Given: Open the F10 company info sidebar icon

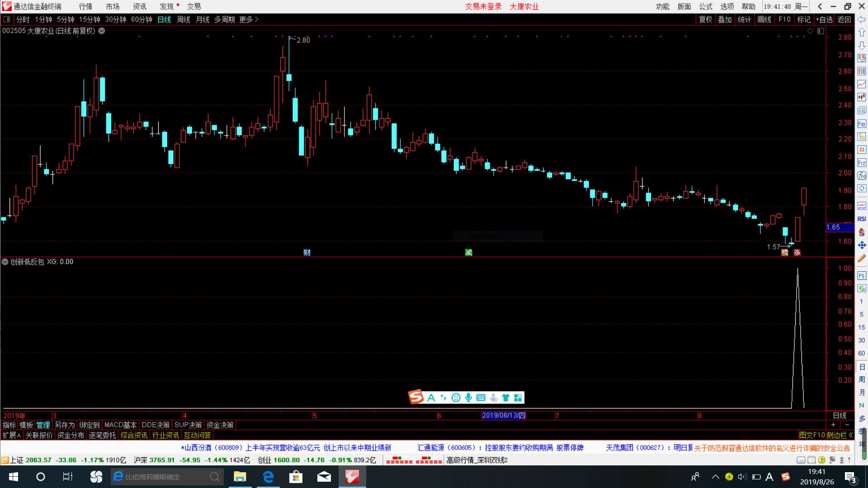Looking at the screenshot, I should [862, 124].
